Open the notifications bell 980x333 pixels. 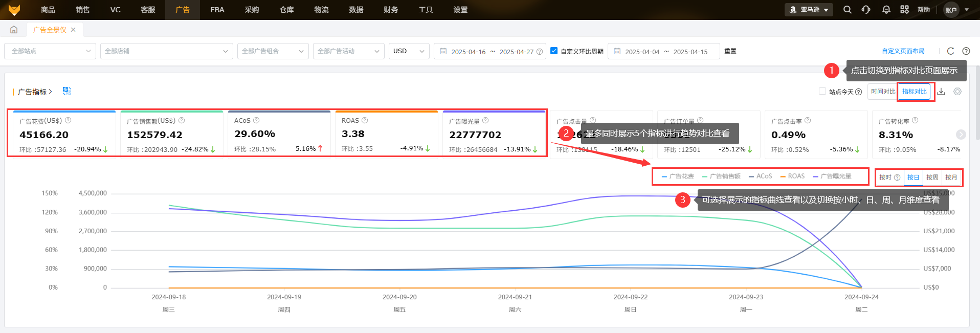[x=886, y=10]
